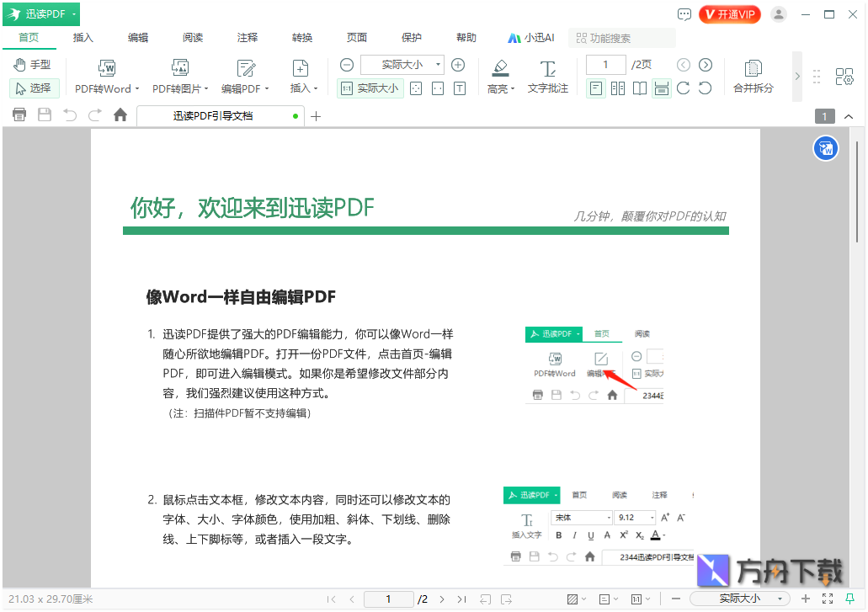Click the save icon in quick bar
Screen dimensions: 868x612
pyautogui.click(x=45, y=115)
